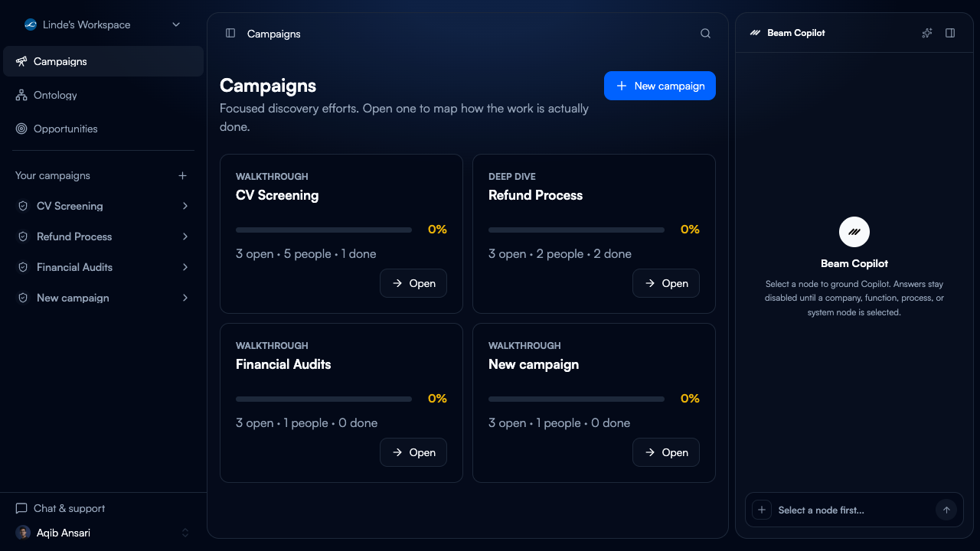Open the New campaign card
The height and width of the screenshot is (551, 980).
[x=666, y=452]
